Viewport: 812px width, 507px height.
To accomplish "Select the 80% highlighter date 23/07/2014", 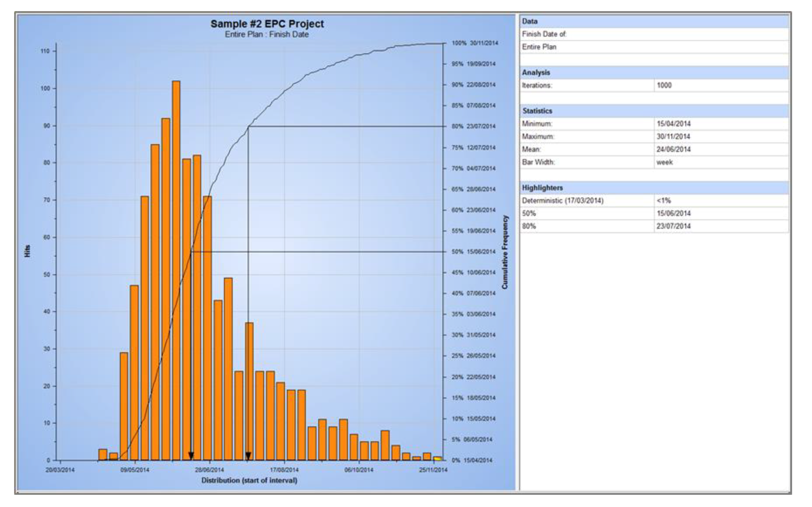I will (x=673, y=226).
